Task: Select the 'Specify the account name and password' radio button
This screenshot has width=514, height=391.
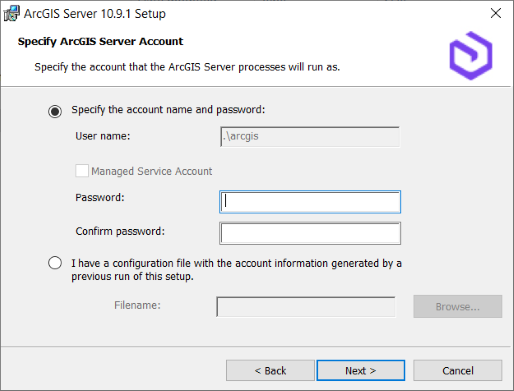Action: click(55, 111)
